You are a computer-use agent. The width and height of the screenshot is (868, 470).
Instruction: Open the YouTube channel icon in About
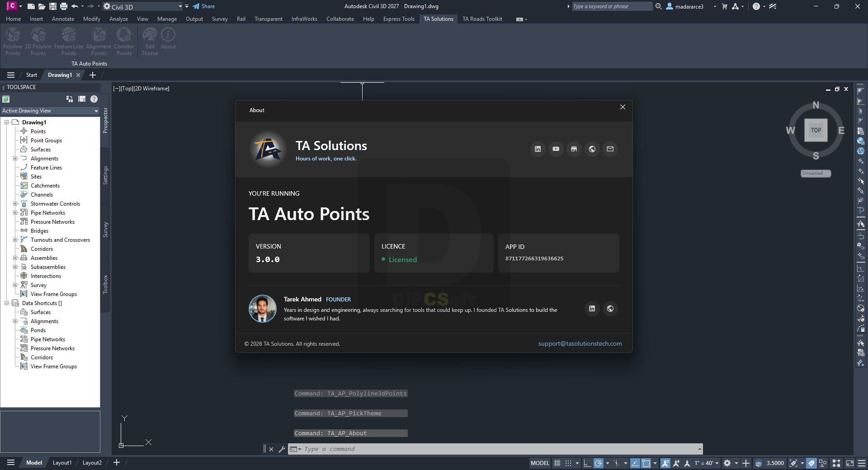click(x=556, y=149)
